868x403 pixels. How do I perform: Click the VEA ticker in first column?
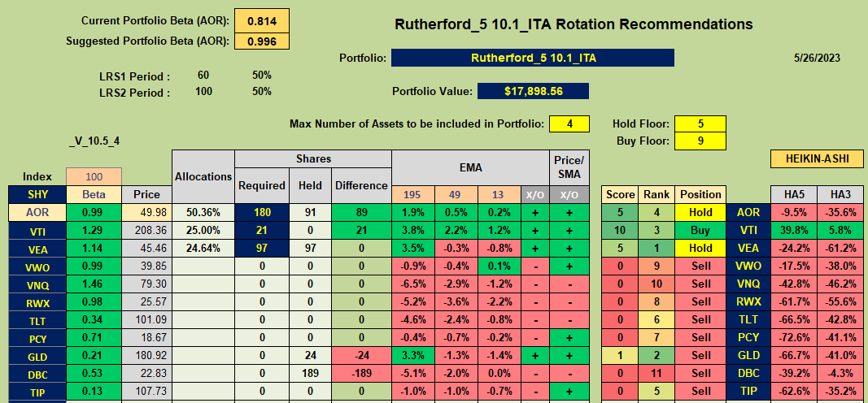pyautogui.click(x=37, y=248)
